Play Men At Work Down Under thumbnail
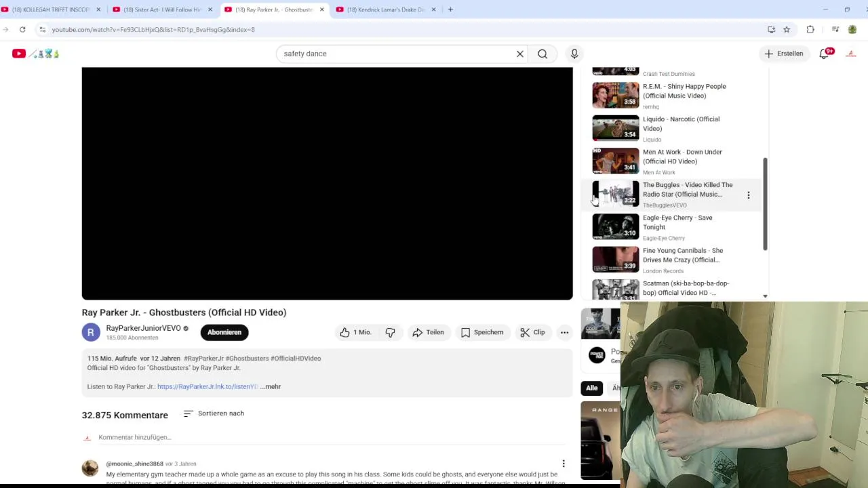Image resolution: width=868 pixels, height=488 pixels. [616, 161]
